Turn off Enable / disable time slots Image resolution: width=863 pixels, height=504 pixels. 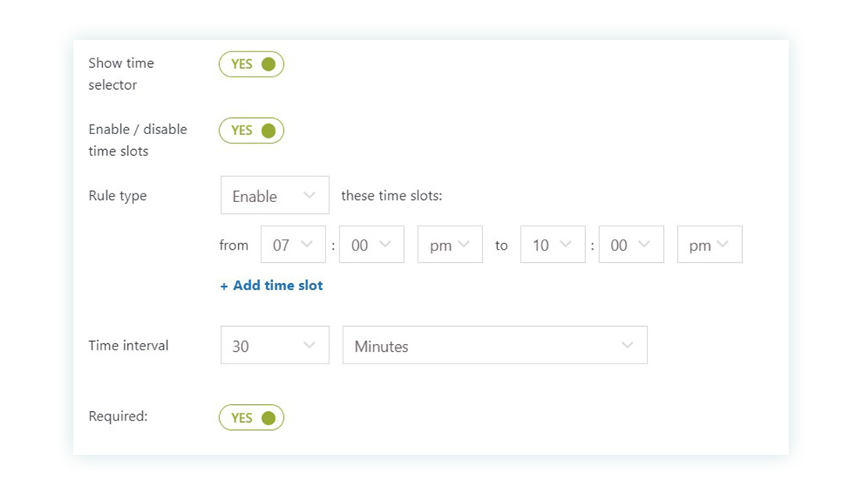pyautogui.click(x=251, y=130)
